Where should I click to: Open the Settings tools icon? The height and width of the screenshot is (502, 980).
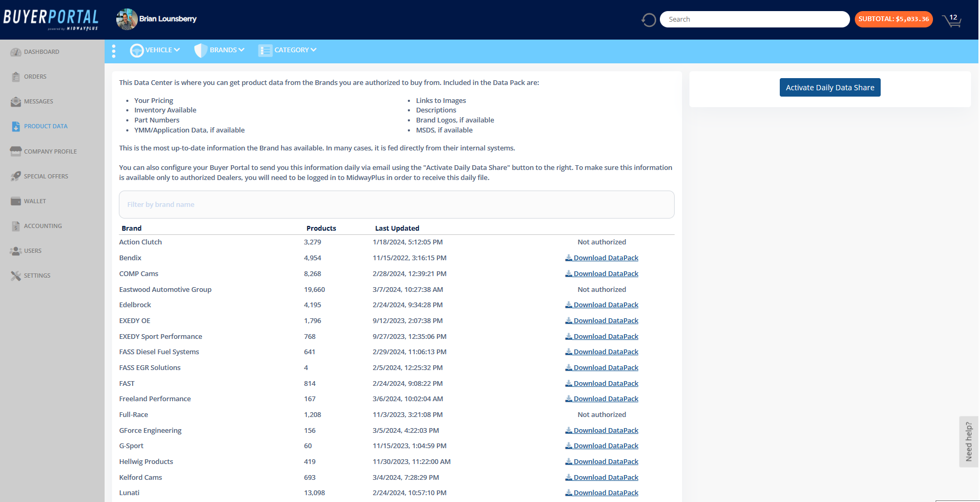16,276
